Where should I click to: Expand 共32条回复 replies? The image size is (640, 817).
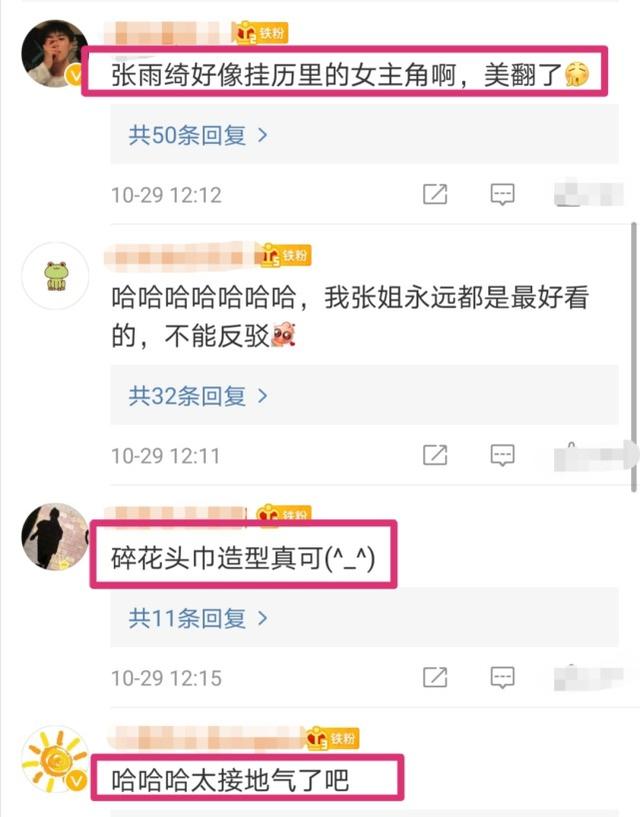tap(198, 396)
